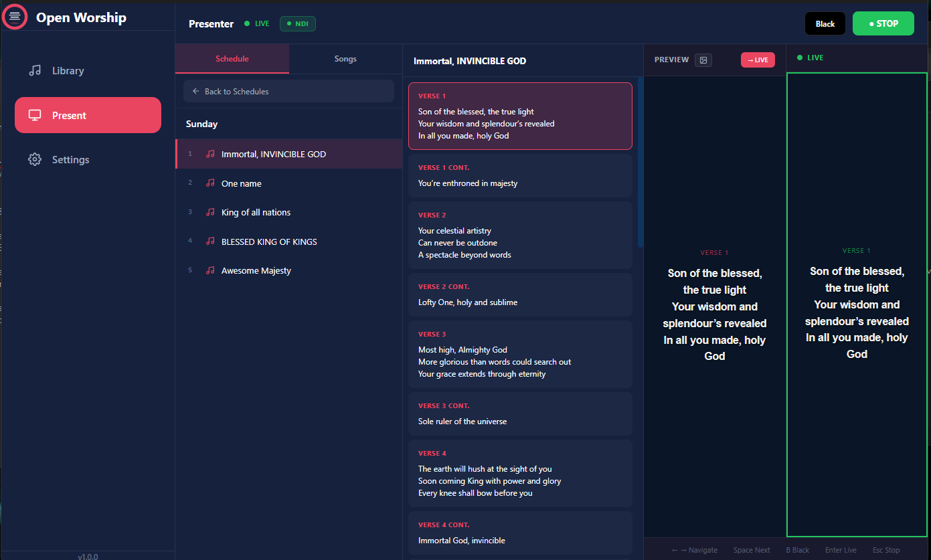This screenshot has height=560, width=931.
Task: Select King of all nations song
Action: pyautogui.click(x=256, y=212)
